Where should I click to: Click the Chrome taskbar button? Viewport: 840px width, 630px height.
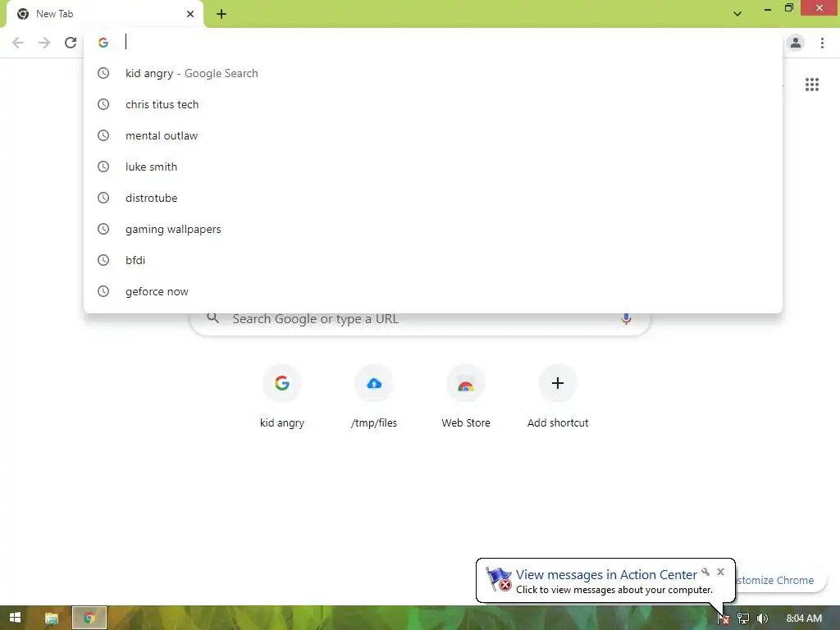click(x=89, y=619)
